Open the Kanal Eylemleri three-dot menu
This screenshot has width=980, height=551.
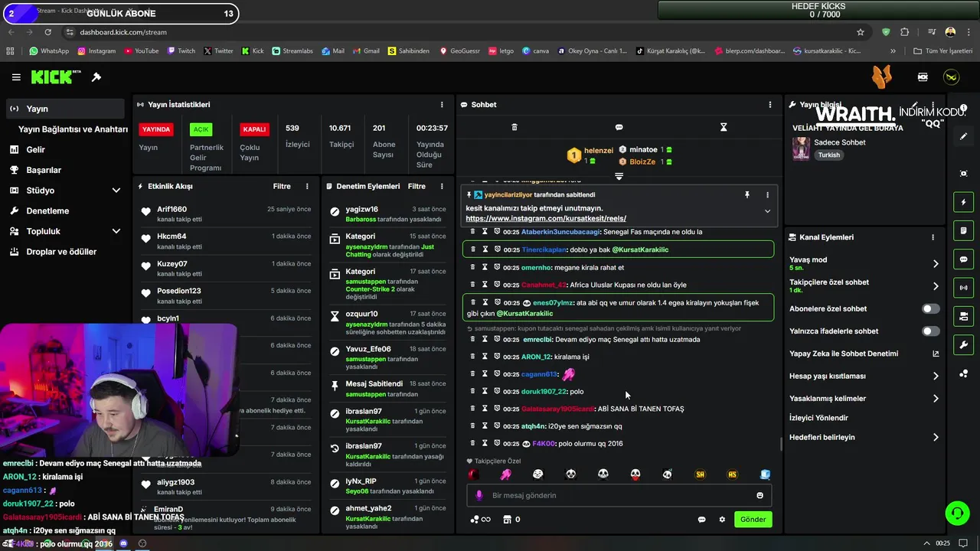click(x=933, y=237)
